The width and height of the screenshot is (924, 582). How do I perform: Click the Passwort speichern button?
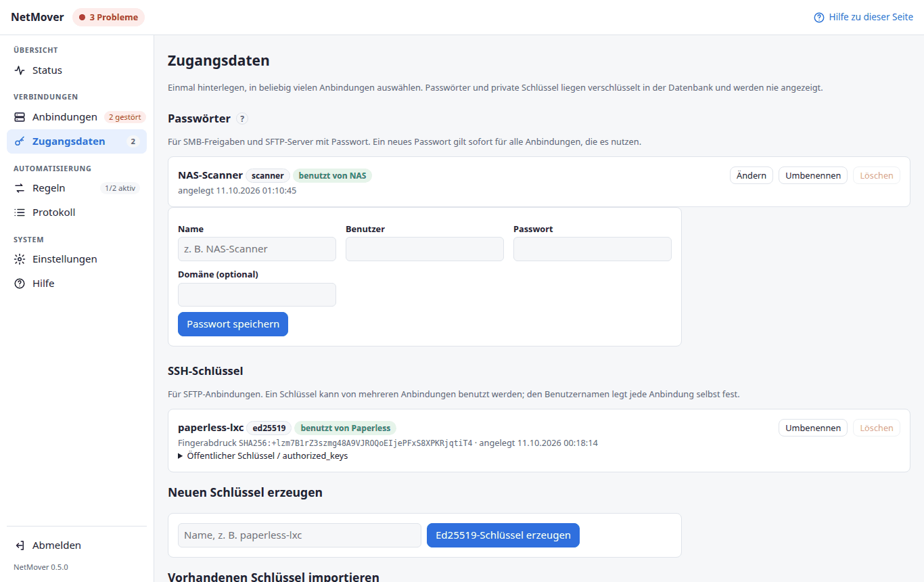pyautogui.click(x=233, y=324)
